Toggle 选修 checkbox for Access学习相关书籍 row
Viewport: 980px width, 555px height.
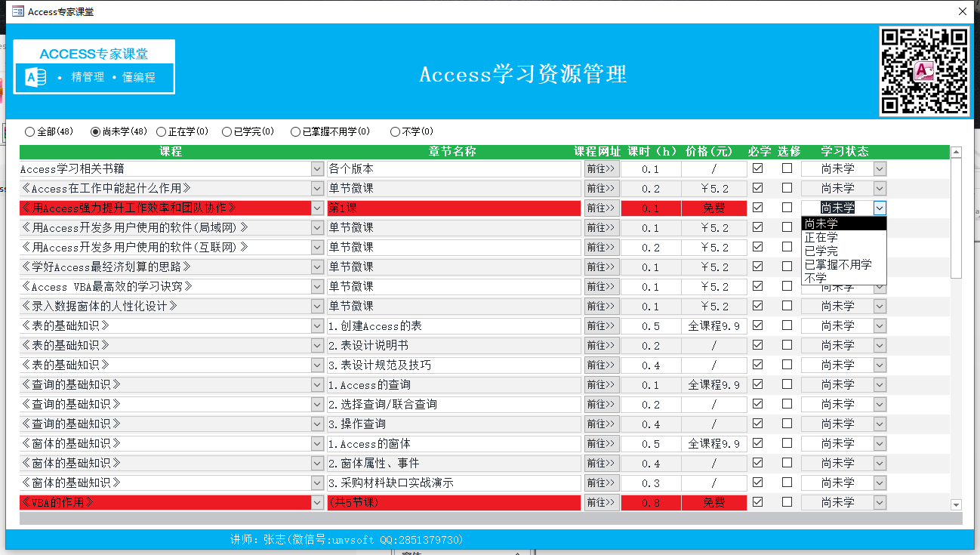(x=787, y=168)
